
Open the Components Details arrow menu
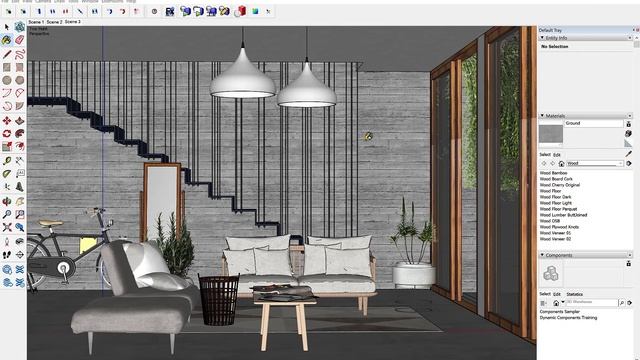click(629, 303)
